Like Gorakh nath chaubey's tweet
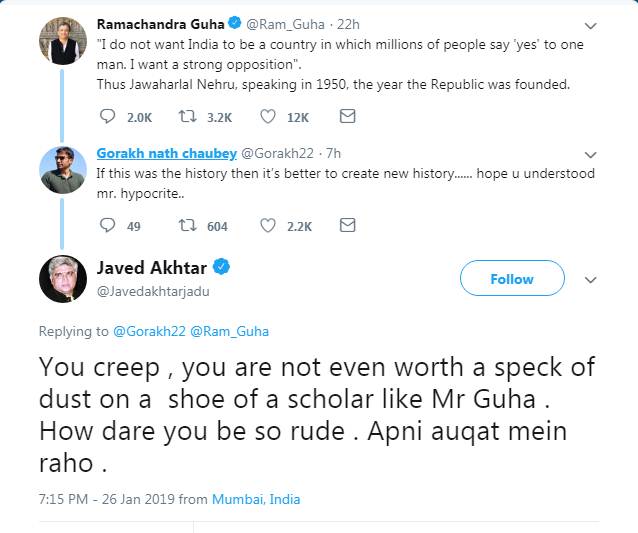This screenshot has height=533, width=638. 268,226
